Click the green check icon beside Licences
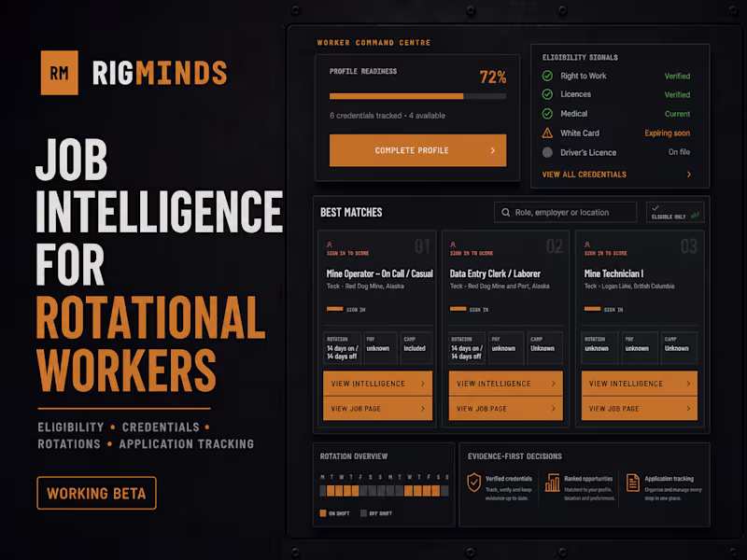 (547, 94)
